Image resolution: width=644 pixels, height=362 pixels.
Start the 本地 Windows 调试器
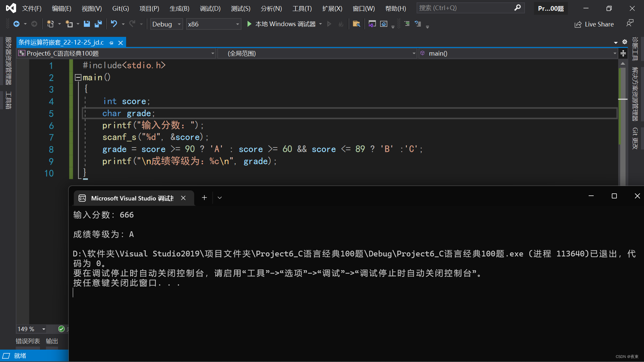pyautogui.click(x=283, y=24)
